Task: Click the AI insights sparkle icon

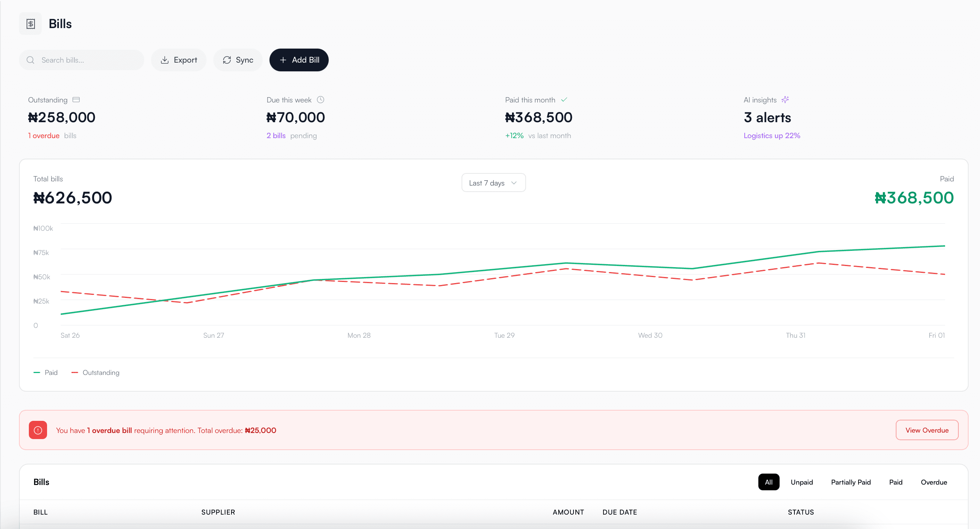Action: (x=785, y=99)
